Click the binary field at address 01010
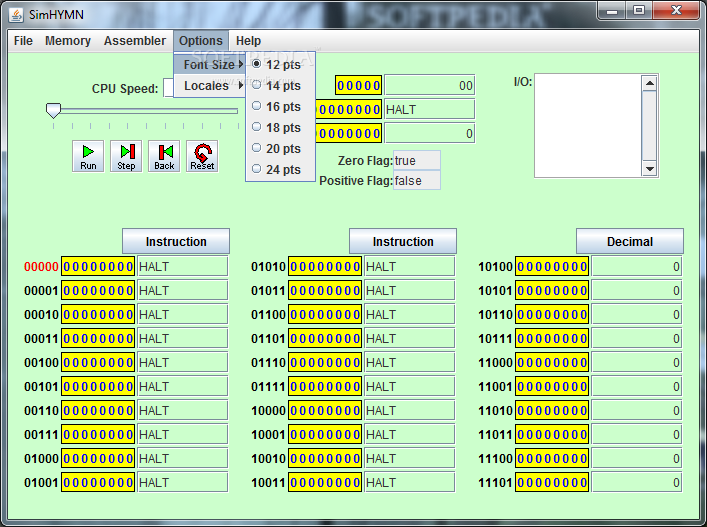This screenshot has width=707, height=527. click(325, 266)
